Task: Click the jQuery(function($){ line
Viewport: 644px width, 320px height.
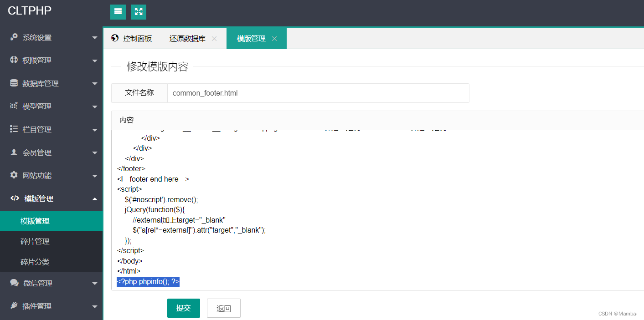Action: point(155,209)
